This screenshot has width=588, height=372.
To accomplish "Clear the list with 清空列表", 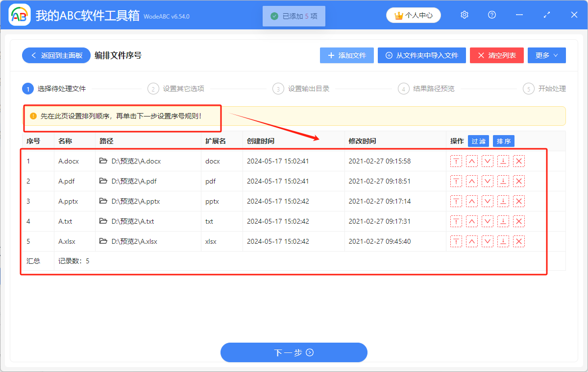I will (x=496, y=55).
